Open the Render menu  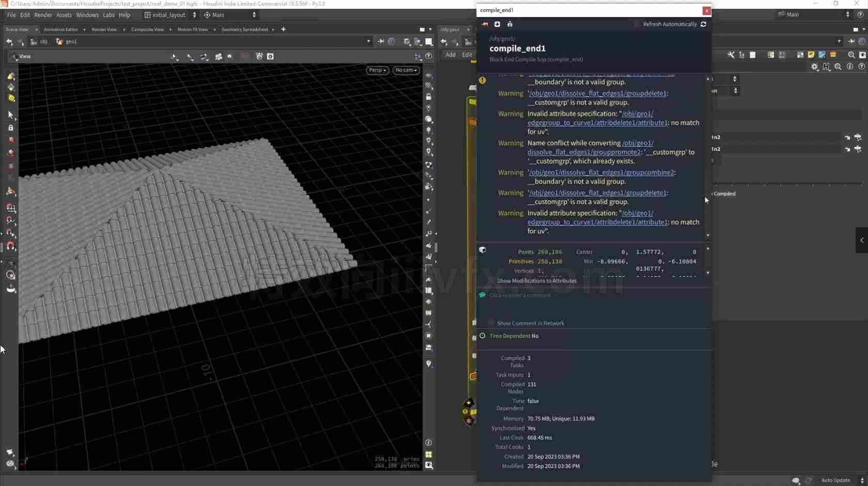43,15
